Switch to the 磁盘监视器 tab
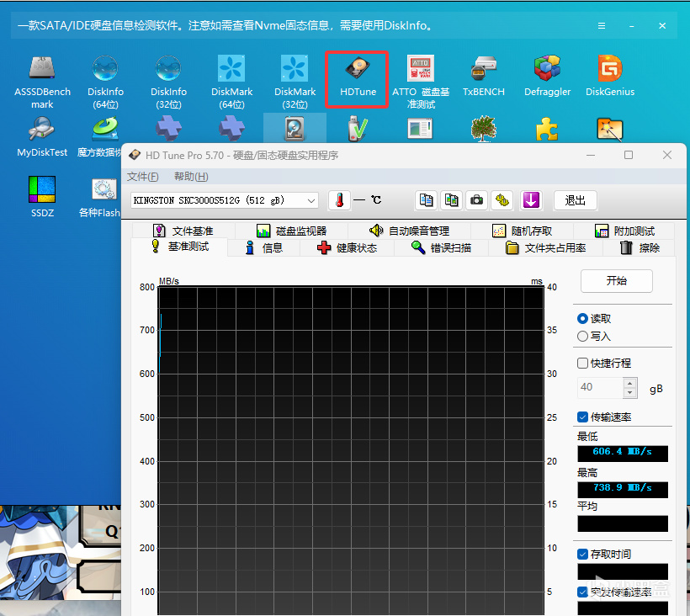The width and height of the screenshot is (690, 616). (291, 231)
